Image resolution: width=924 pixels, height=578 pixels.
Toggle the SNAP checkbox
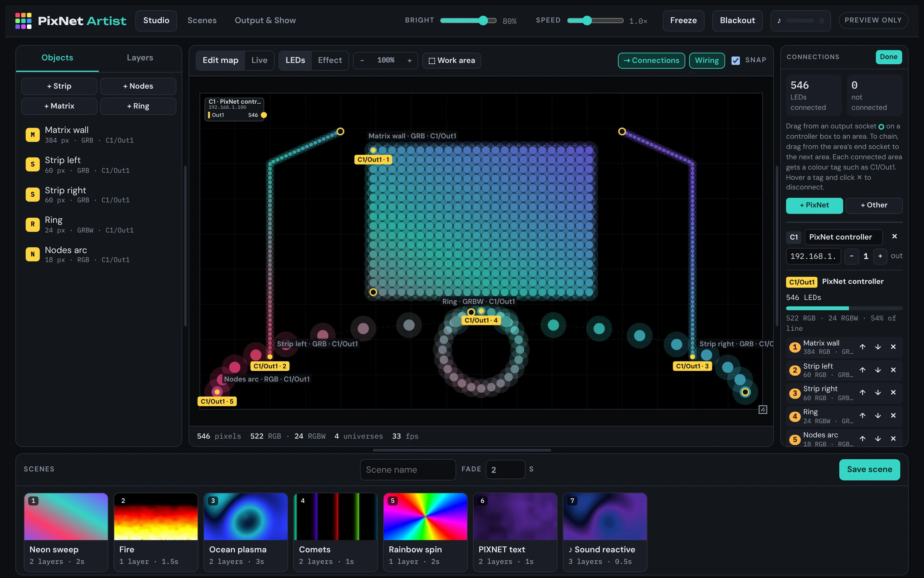pos(735,60)
